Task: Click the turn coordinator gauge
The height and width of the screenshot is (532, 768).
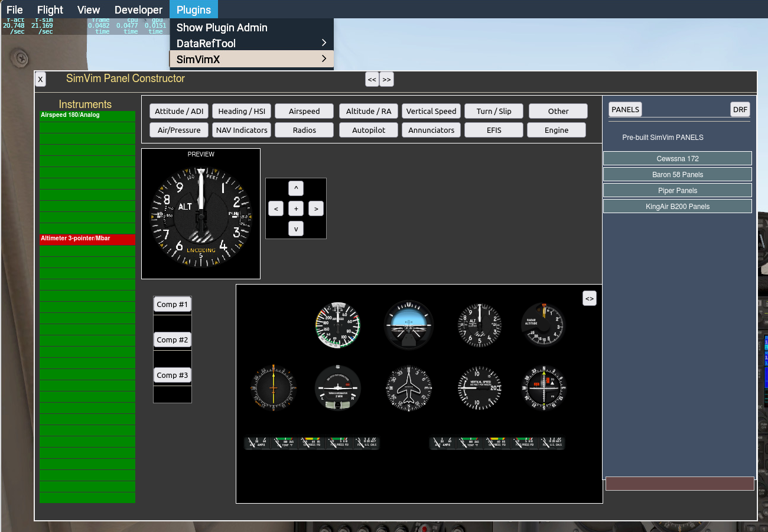Action: [x=338, y=387]
